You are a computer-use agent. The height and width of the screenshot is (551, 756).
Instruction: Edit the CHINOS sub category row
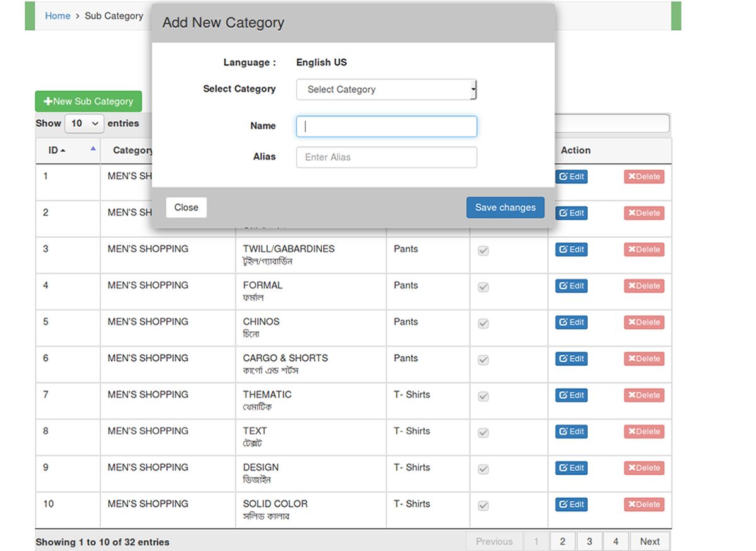pos(571,322)
